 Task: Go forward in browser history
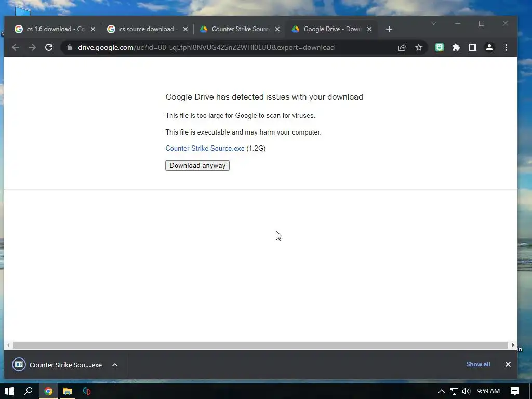(32, 47)
